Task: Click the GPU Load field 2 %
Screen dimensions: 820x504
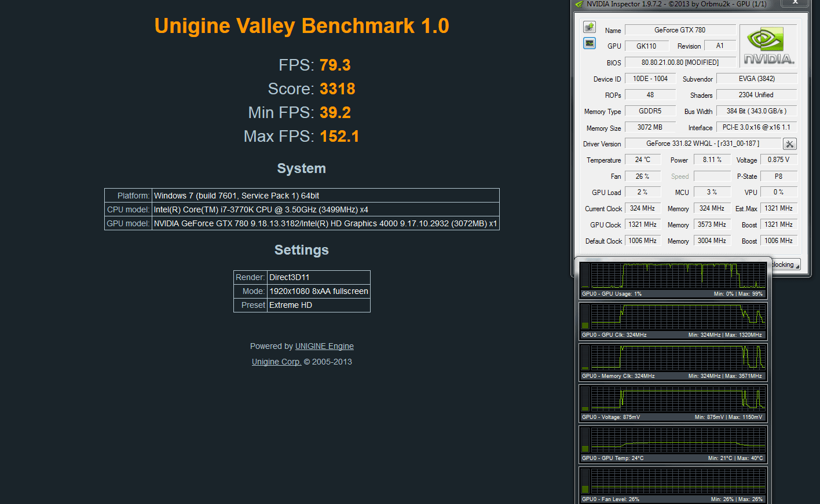Action: tap(643, 192)
